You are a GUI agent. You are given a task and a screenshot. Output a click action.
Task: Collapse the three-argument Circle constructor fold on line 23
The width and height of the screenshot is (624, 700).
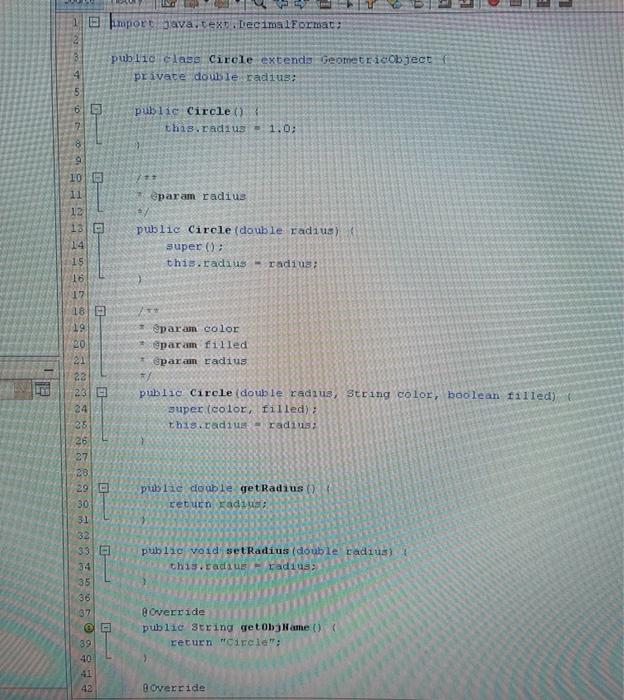click(102, 392)
